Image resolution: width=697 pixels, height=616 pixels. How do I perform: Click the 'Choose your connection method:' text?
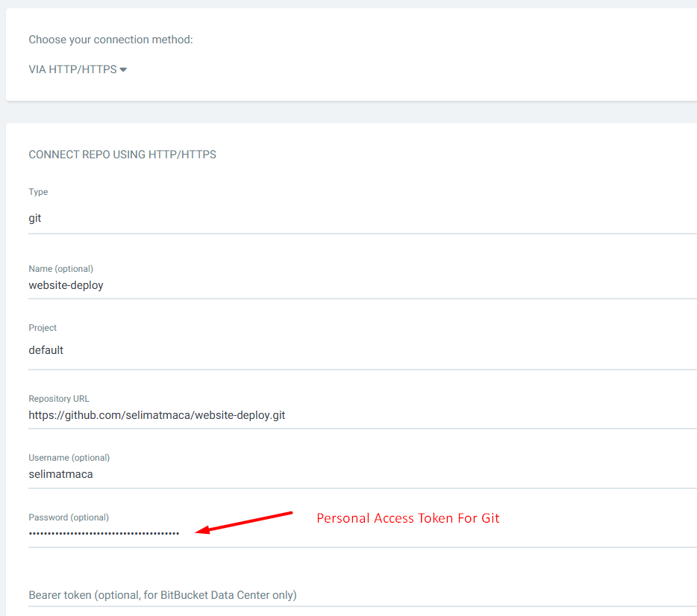pyautogui.click(x=110, y=40)
